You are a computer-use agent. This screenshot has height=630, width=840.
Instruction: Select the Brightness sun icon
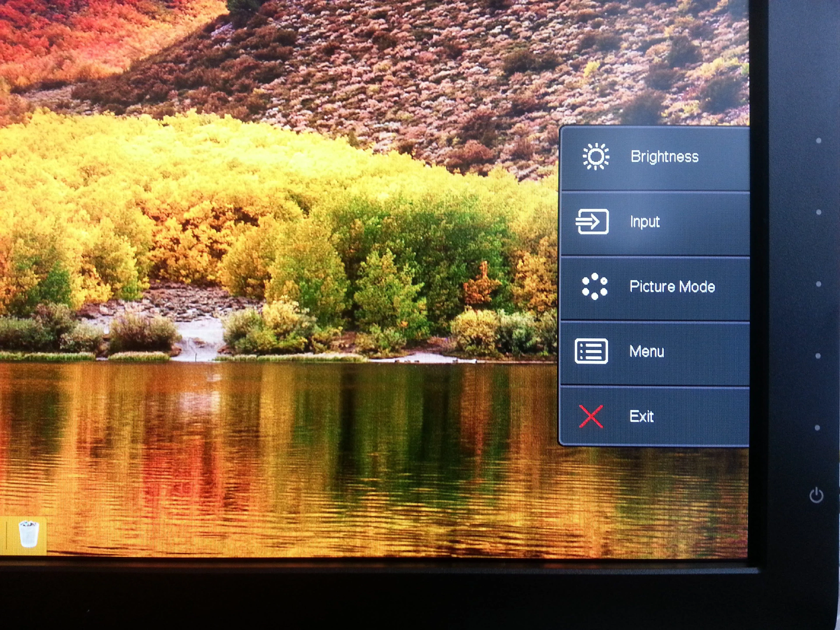(595, 156)
